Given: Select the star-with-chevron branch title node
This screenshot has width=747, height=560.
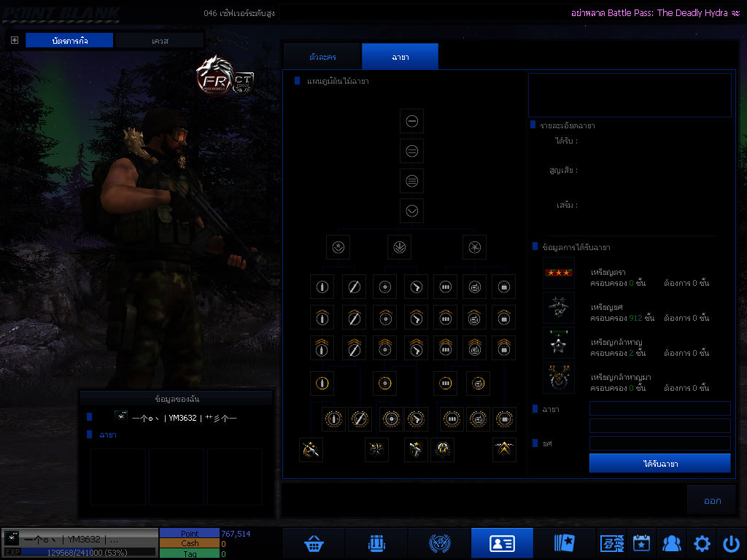Looking at the screenshot, I should point(338,247).
